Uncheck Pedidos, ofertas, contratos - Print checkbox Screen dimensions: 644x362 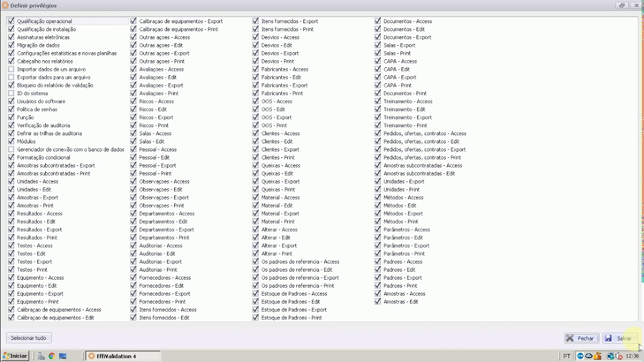point(378,157)
